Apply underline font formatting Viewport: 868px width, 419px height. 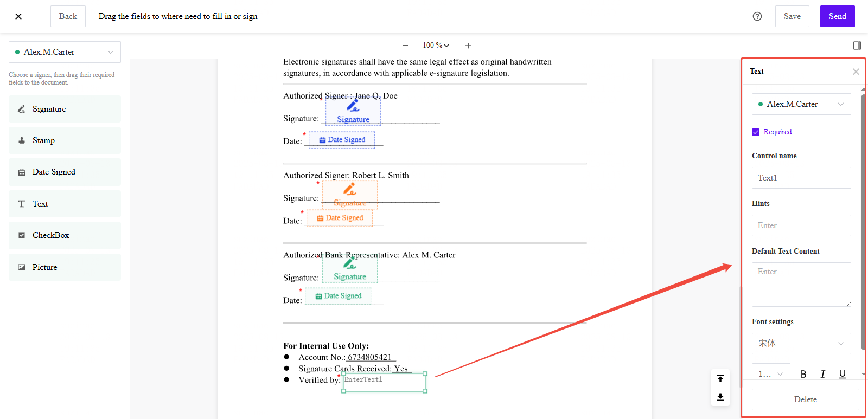(842, 374)
